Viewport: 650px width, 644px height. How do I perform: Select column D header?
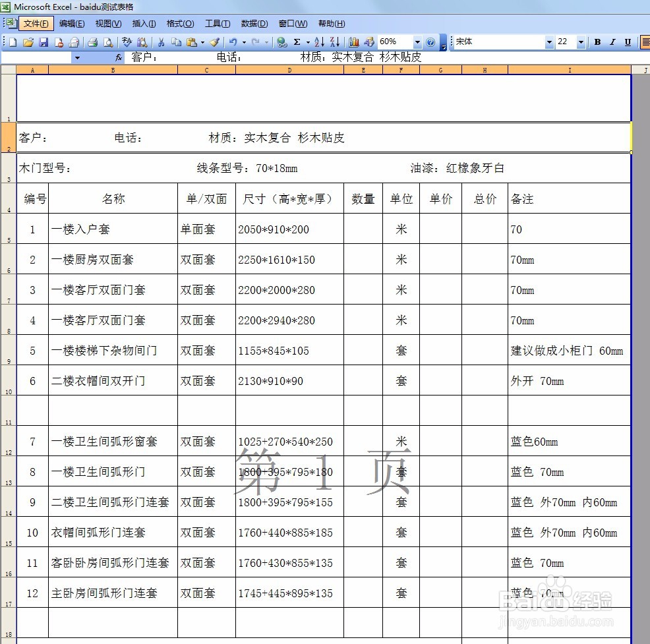coord(289,70)
